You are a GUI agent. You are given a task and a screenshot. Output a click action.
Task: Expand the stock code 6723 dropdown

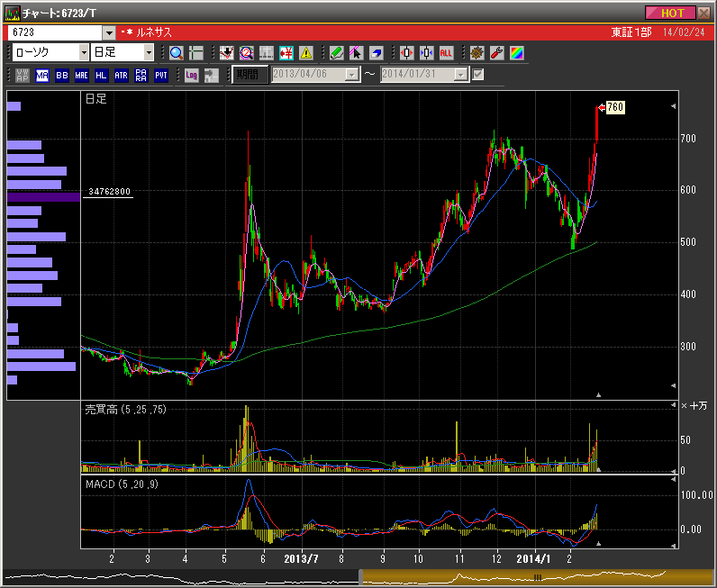tap(109, 32)
